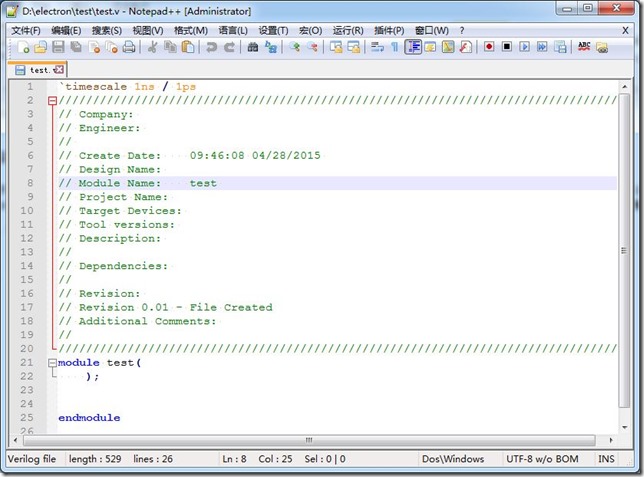Click the spell check ABC icon
Viewport: 644px width, 477px height.
click(x=585, y=47)
